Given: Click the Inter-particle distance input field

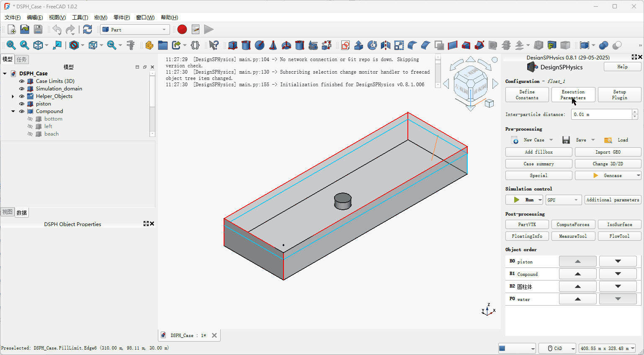Looking at the screenshot, I should coord(601,114).
